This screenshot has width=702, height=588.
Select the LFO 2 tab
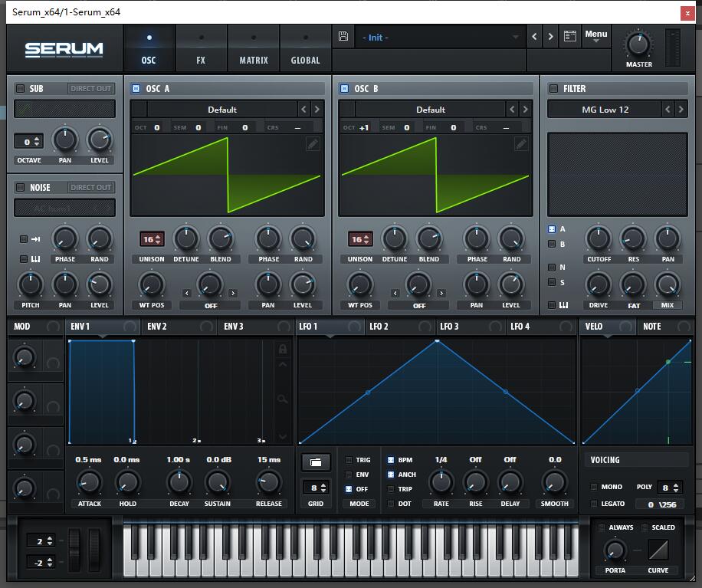tap(399, 327)
